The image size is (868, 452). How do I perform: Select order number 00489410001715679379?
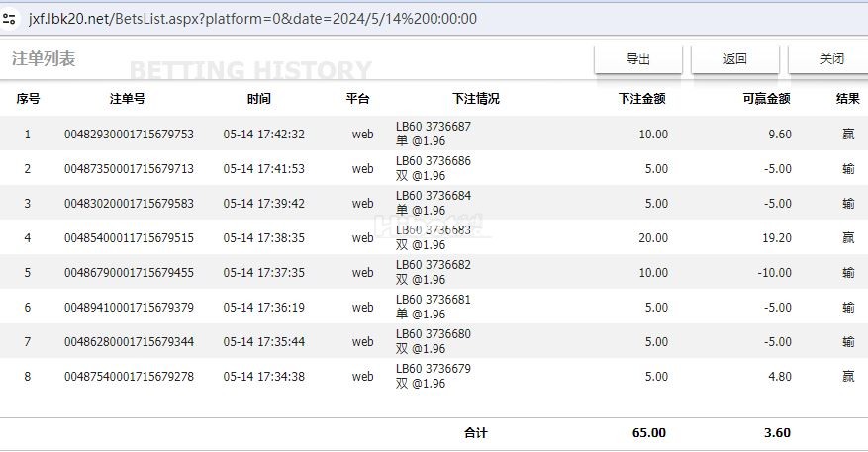point(129,307)
